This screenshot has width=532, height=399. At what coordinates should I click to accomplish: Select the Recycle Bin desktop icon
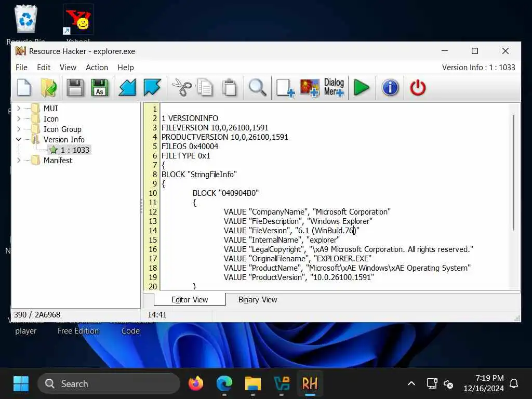26,23
